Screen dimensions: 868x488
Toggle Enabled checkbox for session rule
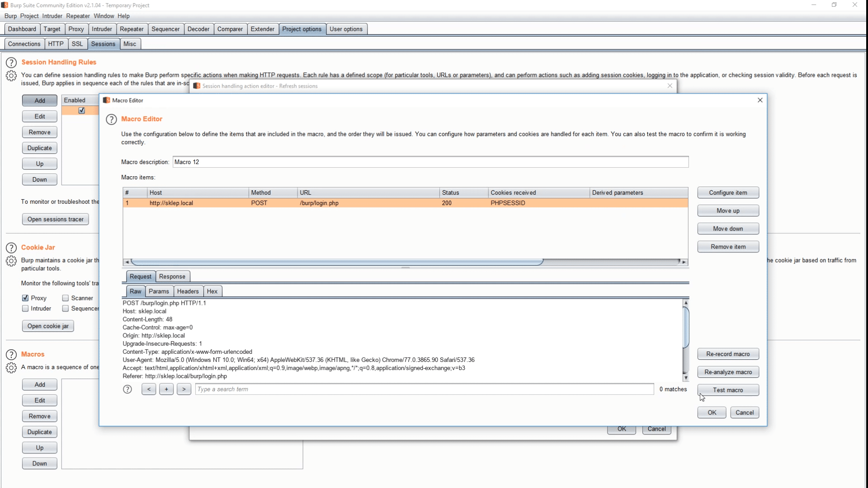(x=82, y=111)
